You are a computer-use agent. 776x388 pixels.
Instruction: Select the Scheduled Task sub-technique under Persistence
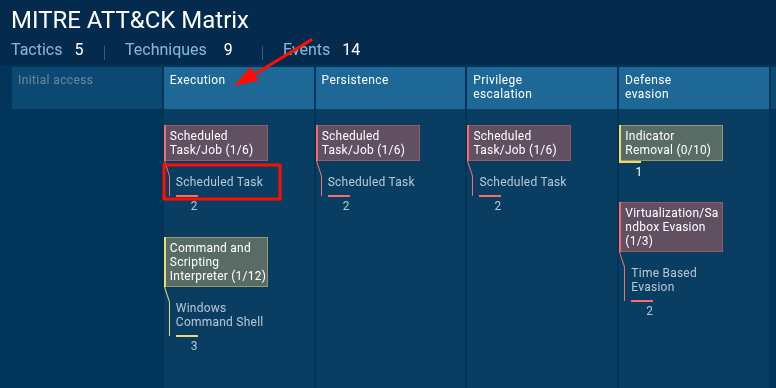click(371, 182)
